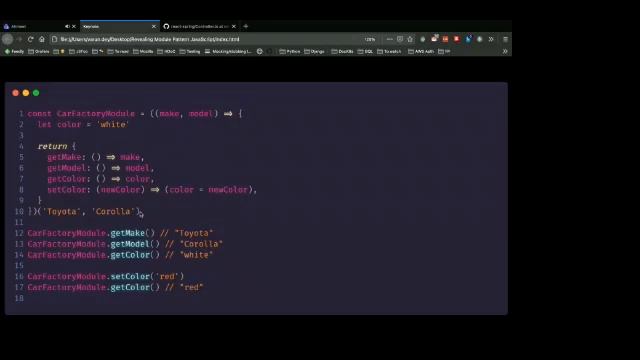Screen dimensions: 640x360
Task: Open a new tab with plus button
Action: [246, 27]
